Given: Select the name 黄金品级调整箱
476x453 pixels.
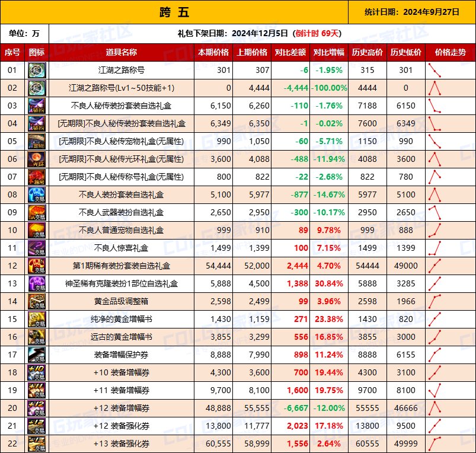Looking at the screenshot, I should pos(122,301).
